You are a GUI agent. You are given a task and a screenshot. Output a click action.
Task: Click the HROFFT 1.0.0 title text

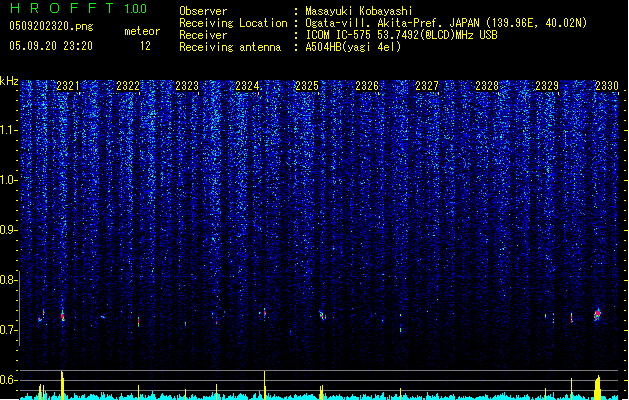point(79,8)
